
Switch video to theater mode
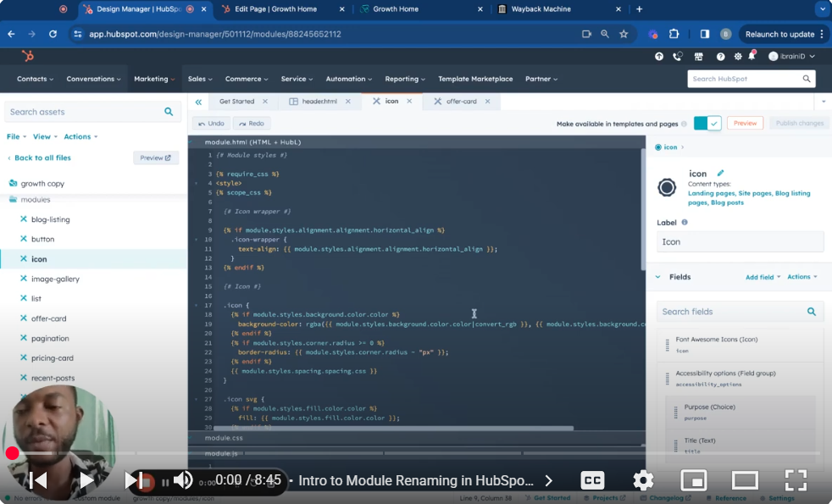[745, 480]
